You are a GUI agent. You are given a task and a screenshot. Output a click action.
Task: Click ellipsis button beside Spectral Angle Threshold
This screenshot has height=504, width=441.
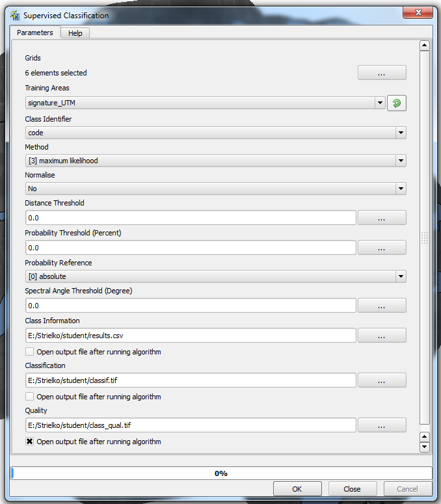point(382,306)
